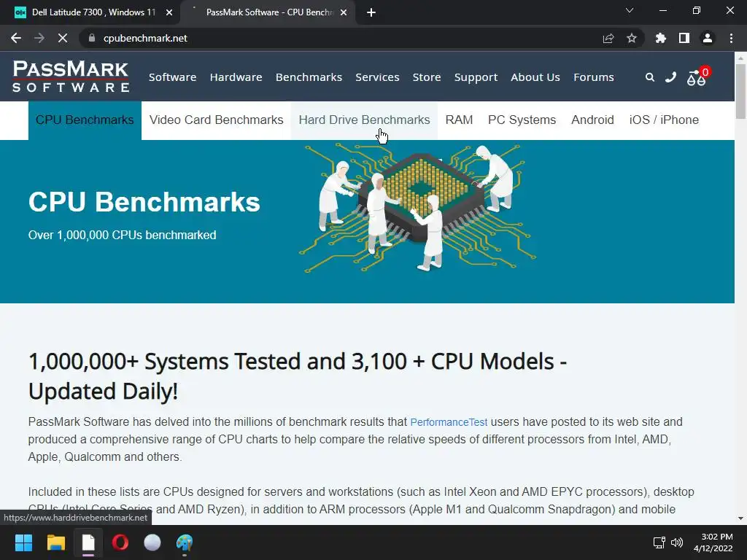The image size is (747, 560).
Task: Go back to the previous page
Action: (16, 38)
